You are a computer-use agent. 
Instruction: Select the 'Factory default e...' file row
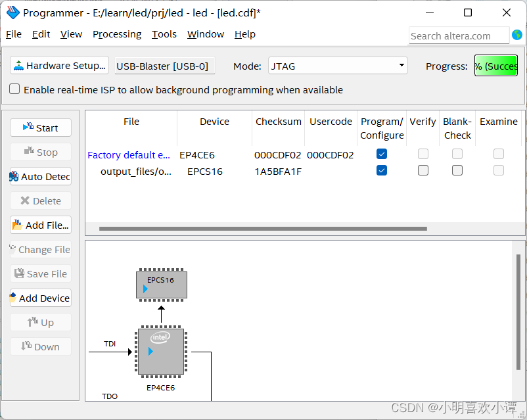[x=129, y=155]
